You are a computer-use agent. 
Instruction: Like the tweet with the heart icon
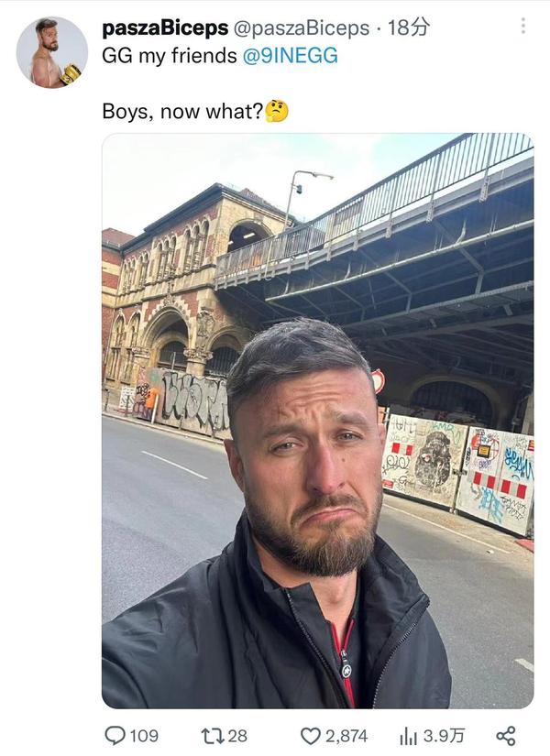click(x=311, y=735)
